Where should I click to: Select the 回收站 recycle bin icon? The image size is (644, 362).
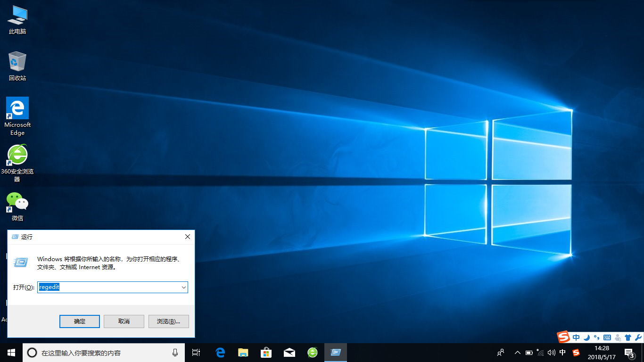click(x=17, y=66)
